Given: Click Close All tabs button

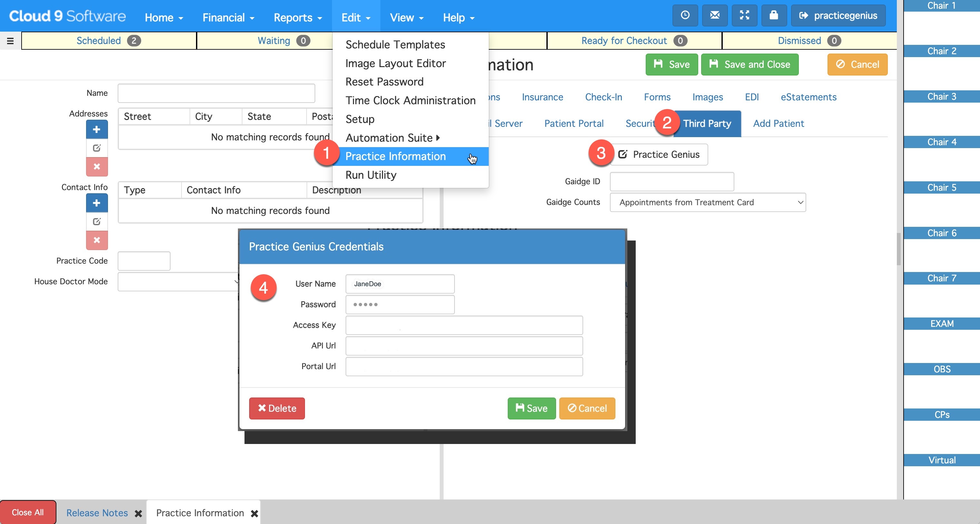Looking at the screenshot, I should [28, 513].
